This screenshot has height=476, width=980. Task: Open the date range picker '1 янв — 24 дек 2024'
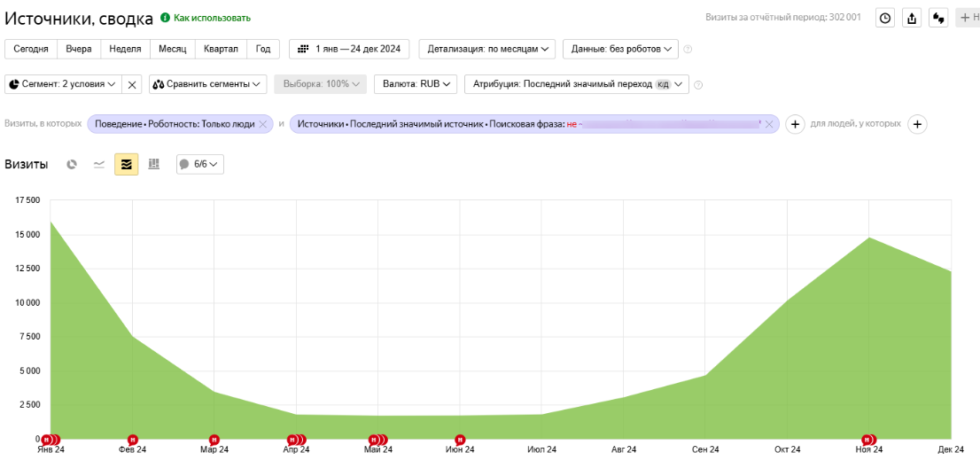349,50
